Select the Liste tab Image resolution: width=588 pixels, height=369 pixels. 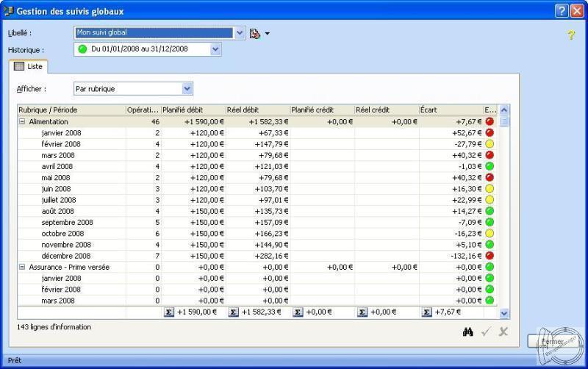[x=28, y=67]
